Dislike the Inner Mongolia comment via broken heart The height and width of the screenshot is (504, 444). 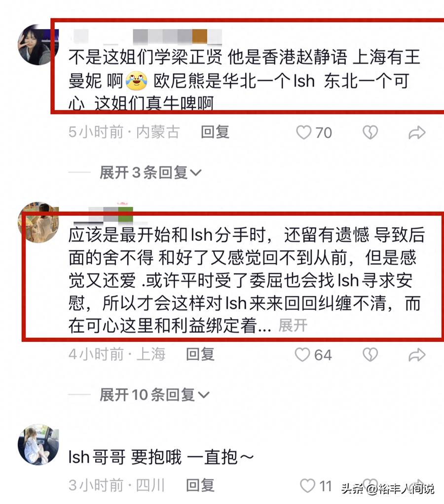tap(370, 132)
